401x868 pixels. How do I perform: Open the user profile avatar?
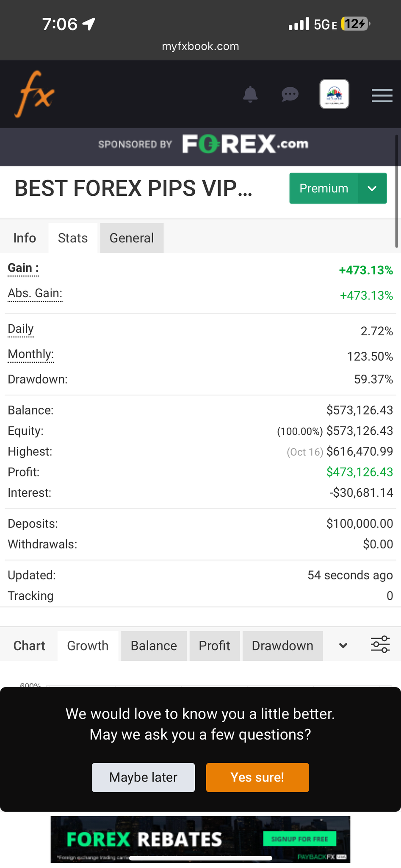[x=334, y=94]
